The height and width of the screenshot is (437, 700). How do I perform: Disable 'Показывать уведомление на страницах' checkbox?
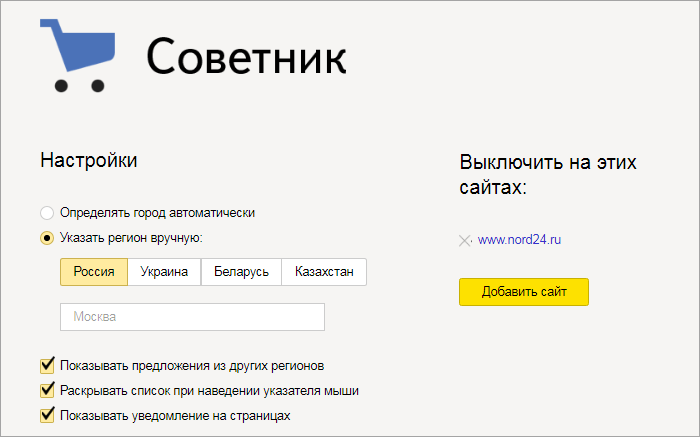(x=47, y=415)
